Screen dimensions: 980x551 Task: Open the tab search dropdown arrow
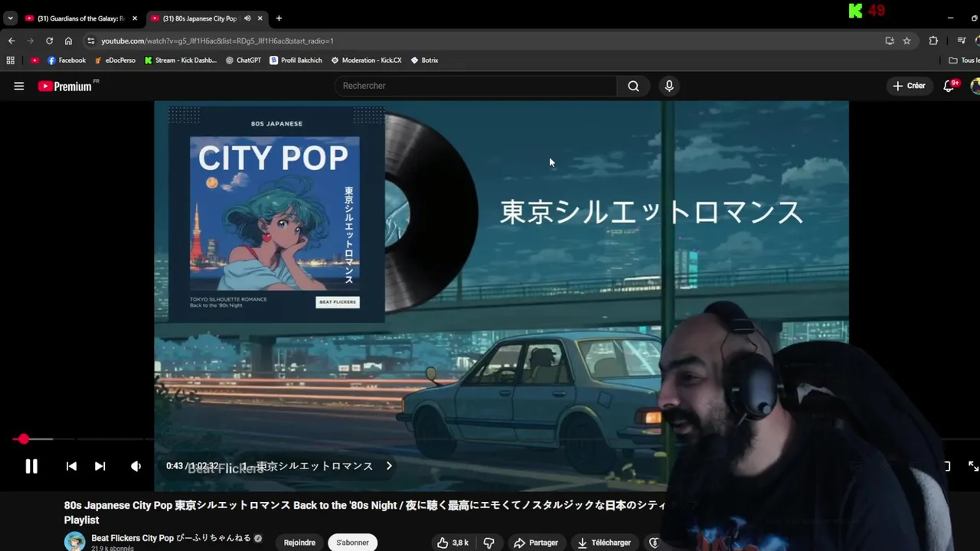10,18
